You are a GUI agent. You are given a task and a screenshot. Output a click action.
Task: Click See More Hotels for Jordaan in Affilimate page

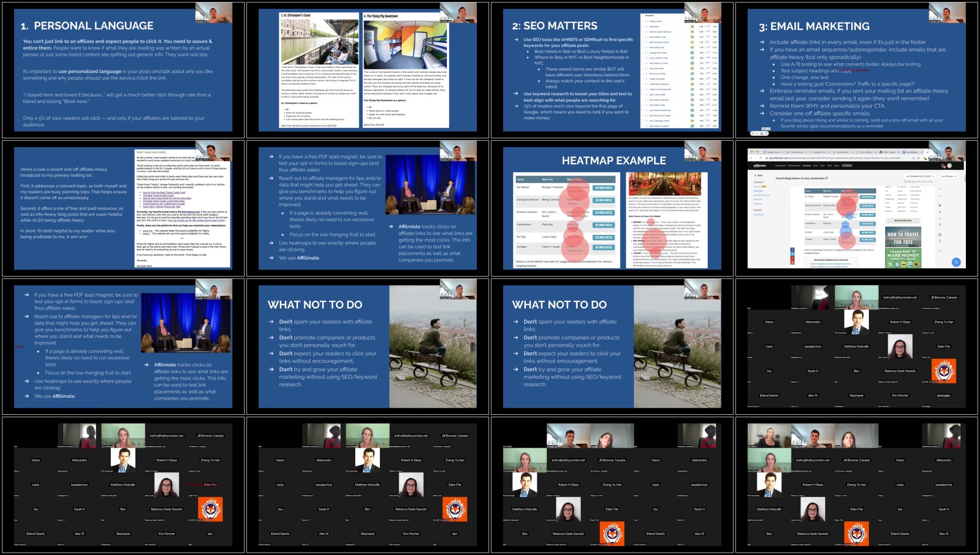[868, 240]
